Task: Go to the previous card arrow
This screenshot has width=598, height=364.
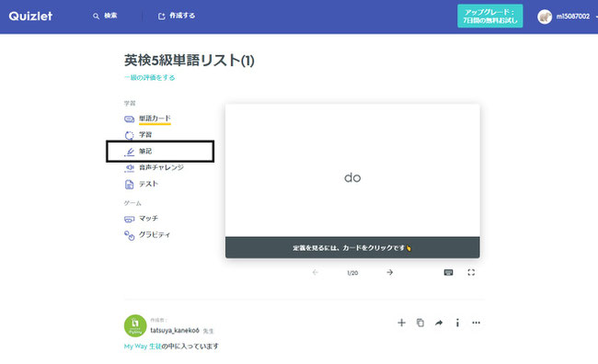Action: point(315,272)
